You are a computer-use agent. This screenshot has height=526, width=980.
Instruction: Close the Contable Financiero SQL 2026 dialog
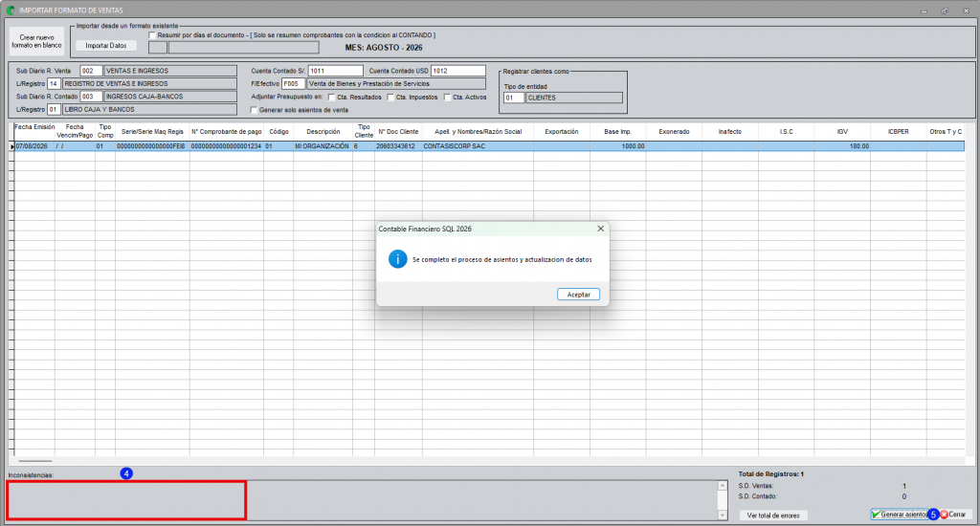[600, 229]
